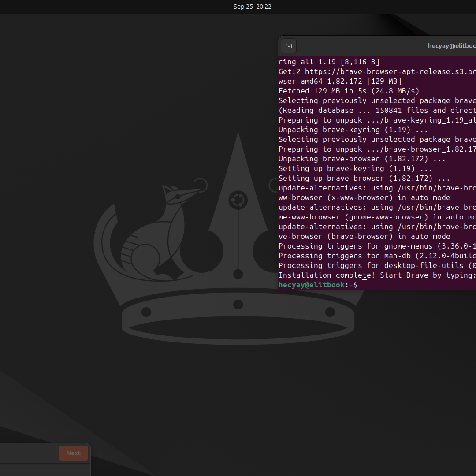
Task: Click the "Processing triggers for gnome-menus" line
Action: pos(377,246)
